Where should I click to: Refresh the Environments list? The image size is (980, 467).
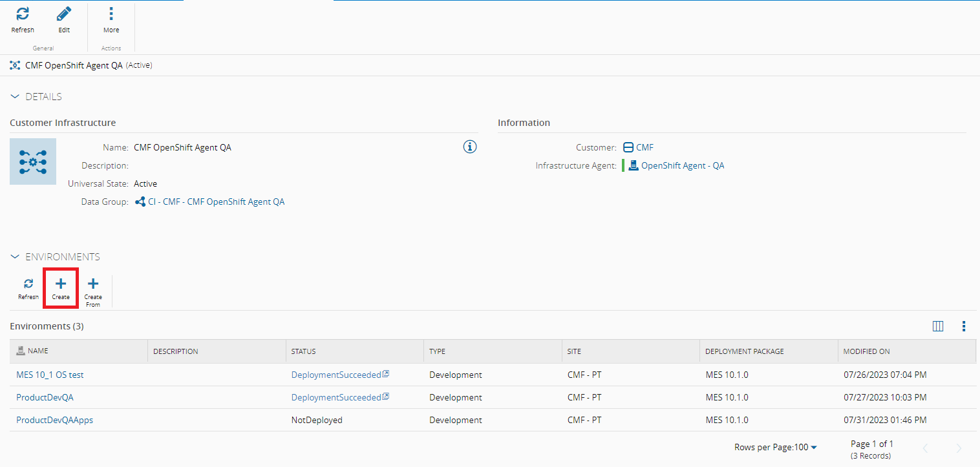(28, 284)
